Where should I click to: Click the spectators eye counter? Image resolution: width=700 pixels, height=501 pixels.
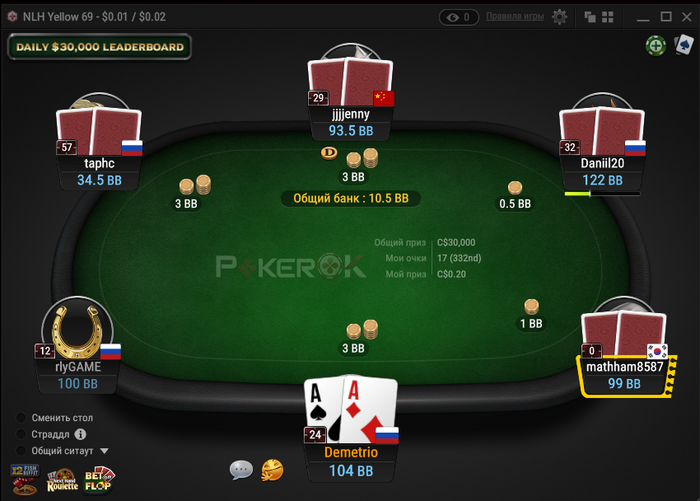coord(458,17)
